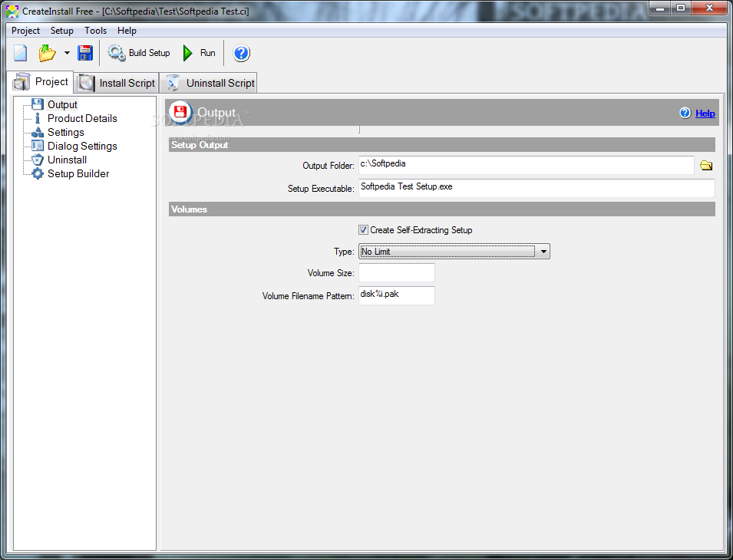Image resolution: width=733 pixels, height=560 pixels.
Task: Click the blue help question mark toolbar icon
Action: pos(241,53)
